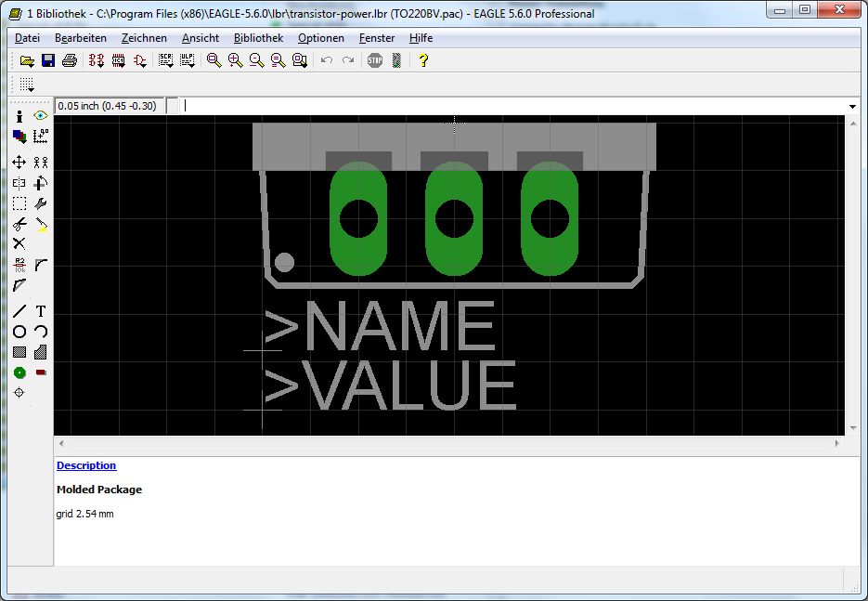Select the red SMD tool

[41, 372]
